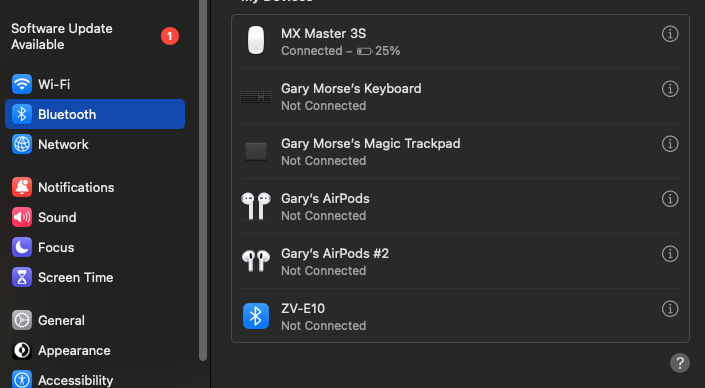The image size is (705, 388).
Task: Click info icon for Gary's AirPods
Action: (670, 199)
